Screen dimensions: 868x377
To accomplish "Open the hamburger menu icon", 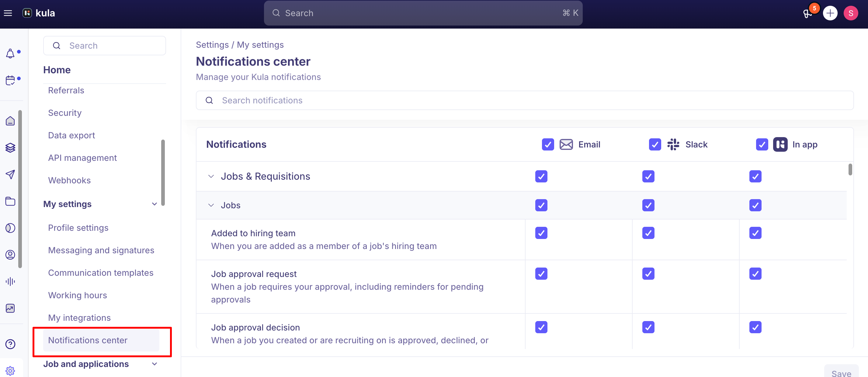I will click(x=8, y=13).
